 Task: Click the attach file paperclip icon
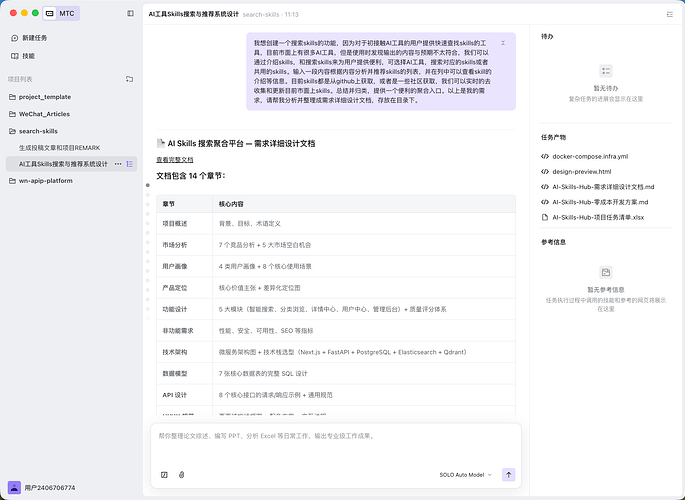181,475
